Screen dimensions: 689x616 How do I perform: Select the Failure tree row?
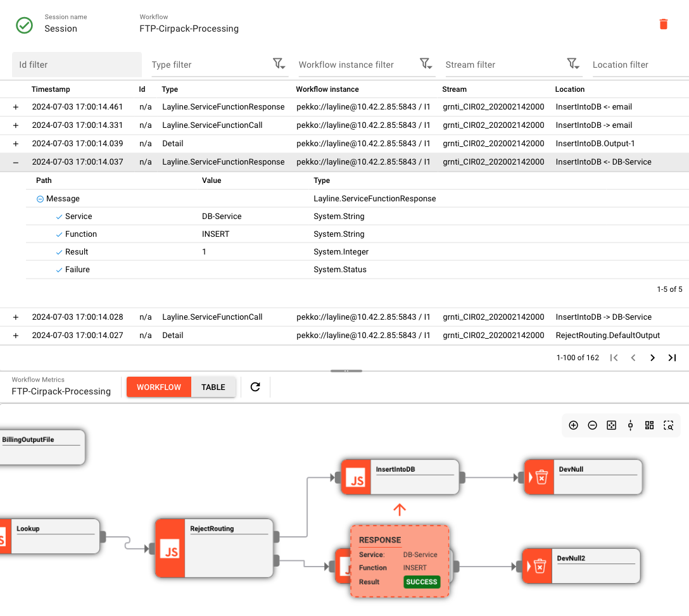357,269
